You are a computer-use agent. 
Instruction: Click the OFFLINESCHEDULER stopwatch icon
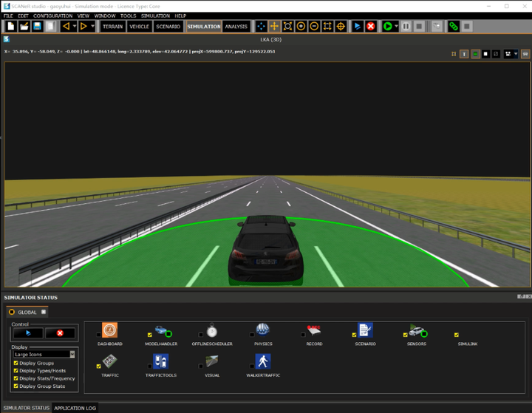(212, 330)
